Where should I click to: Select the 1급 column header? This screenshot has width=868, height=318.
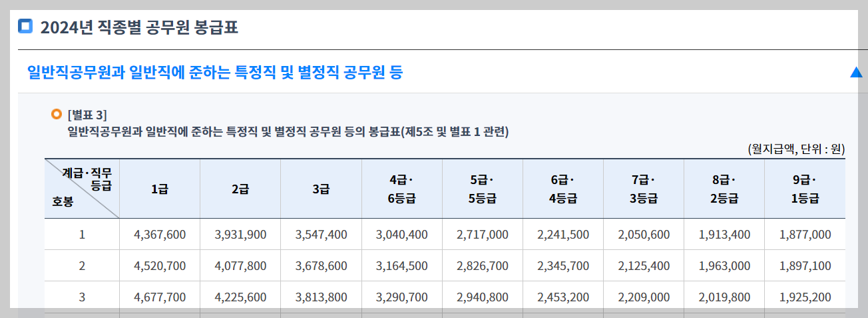coord(160,189)
